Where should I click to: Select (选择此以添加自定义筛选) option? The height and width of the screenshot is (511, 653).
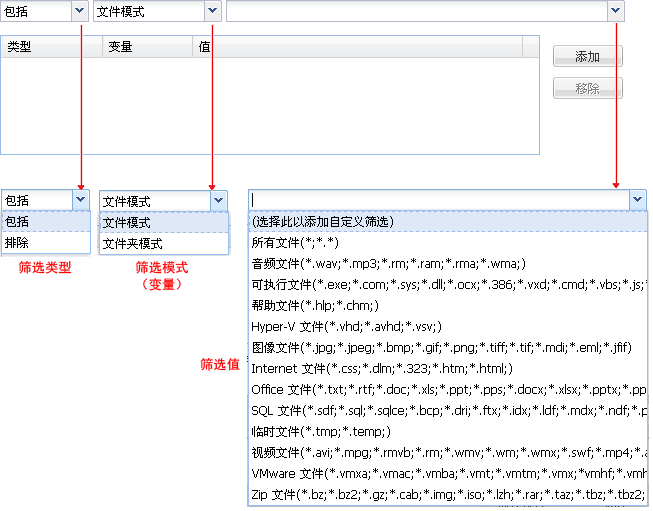[448, 222]
